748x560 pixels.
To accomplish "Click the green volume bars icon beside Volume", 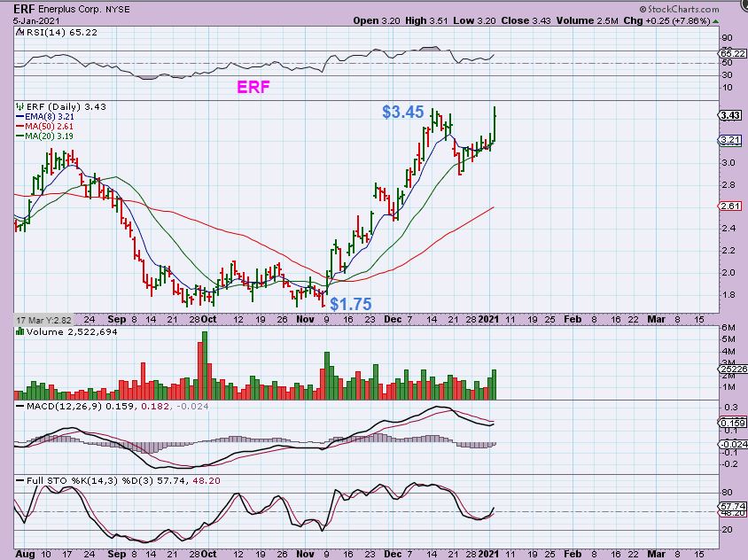I will [20, 331].
